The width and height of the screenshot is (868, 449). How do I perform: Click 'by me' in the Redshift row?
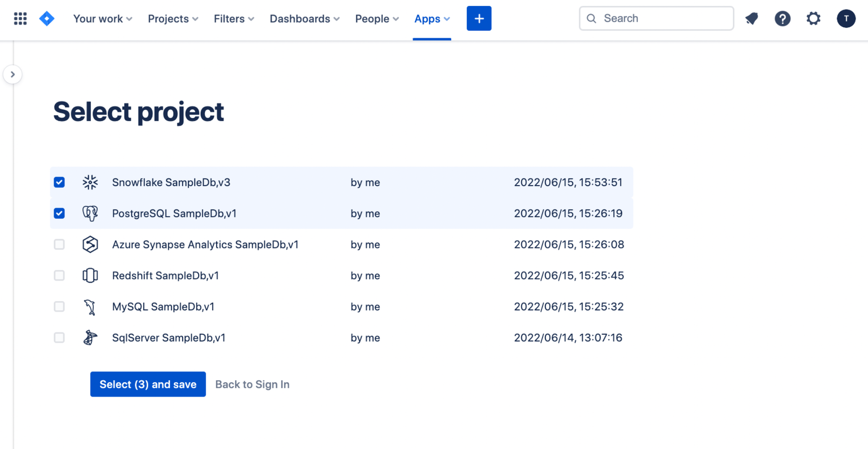tap(365, 275)
